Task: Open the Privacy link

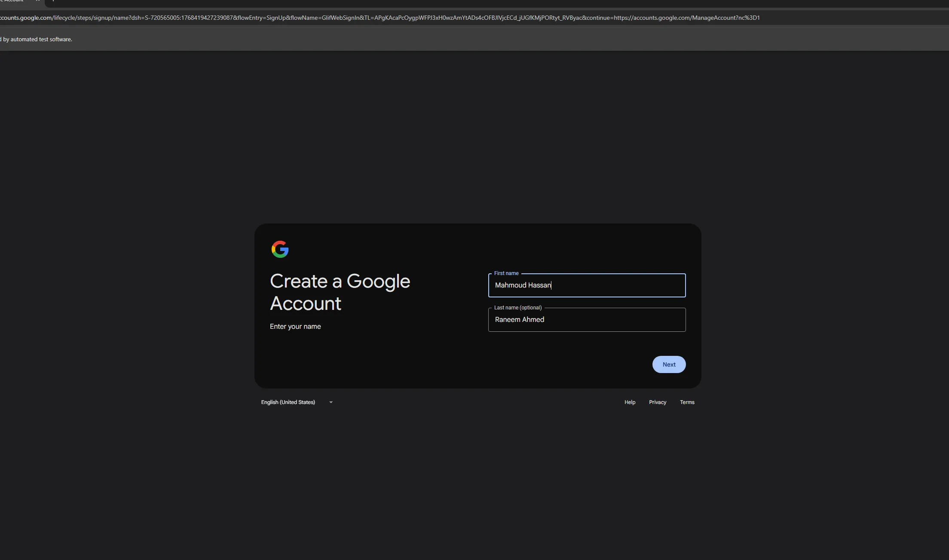Action: 658,402
